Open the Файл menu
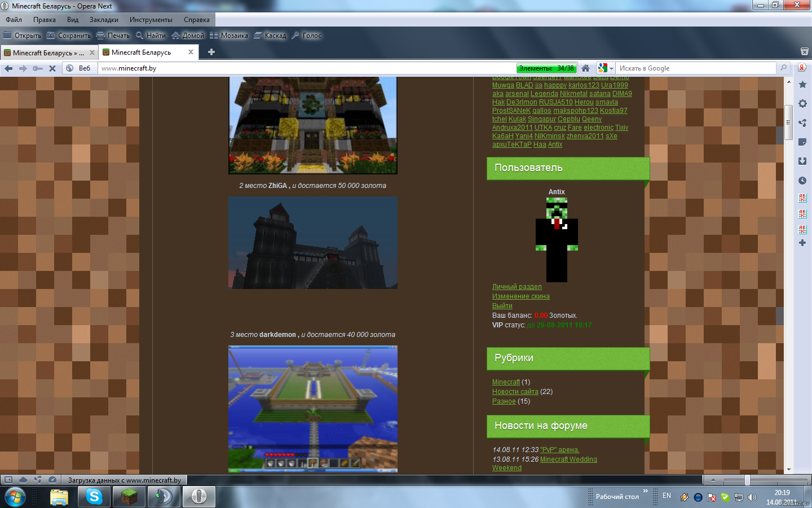This screenshot has width=812, height=508. [14, 20]
